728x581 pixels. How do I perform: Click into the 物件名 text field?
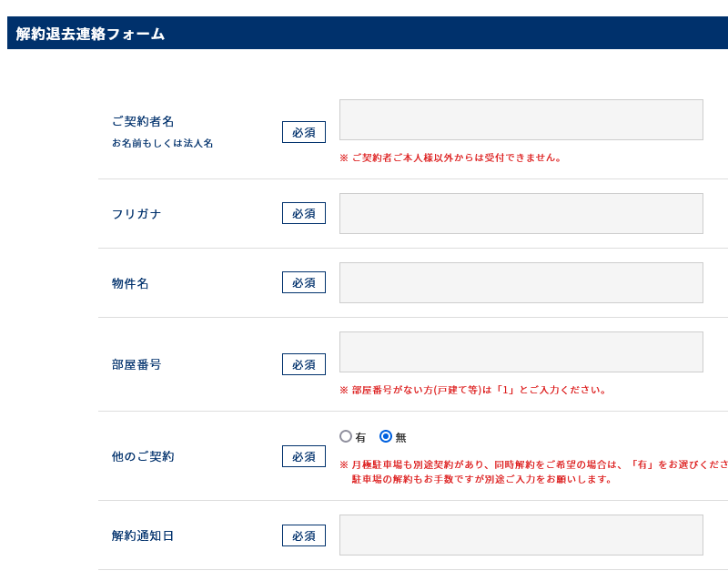click(x=521, y=282)
